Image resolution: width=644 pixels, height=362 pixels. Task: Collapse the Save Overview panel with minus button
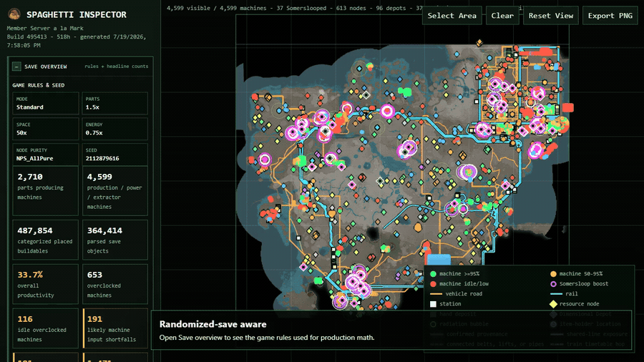click(x=16, y=66)
